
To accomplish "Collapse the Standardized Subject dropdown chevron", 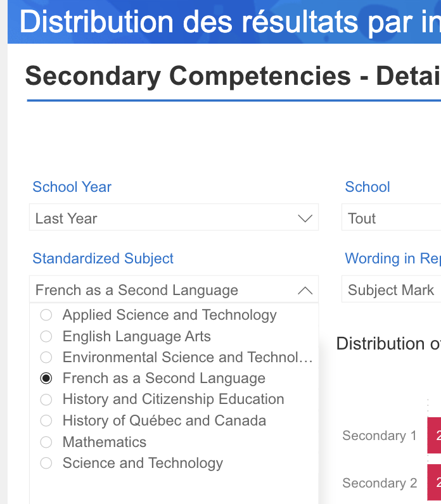I will coord(305,291).
